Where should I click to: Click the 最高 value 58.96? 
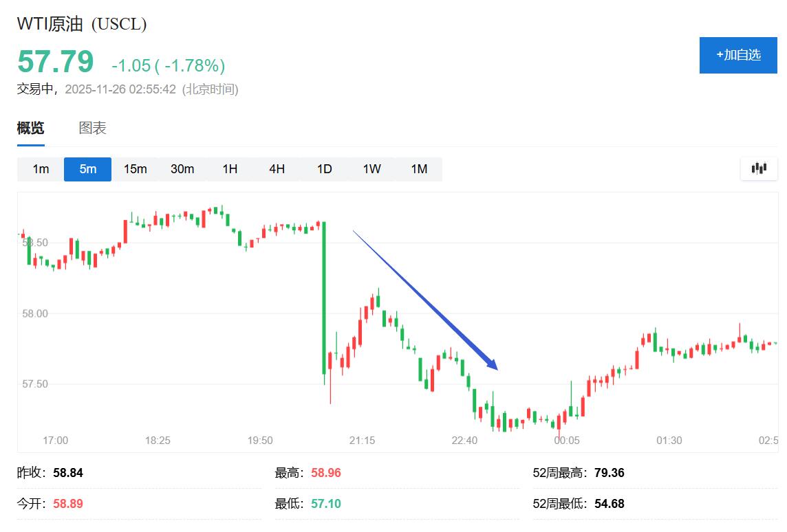click(324, 472)
